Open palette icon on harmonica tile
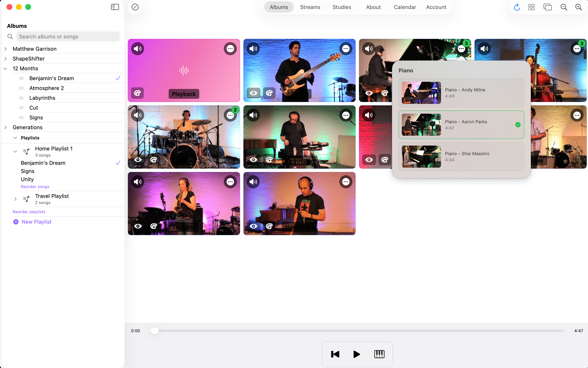This screenshot has width=588, height=368. tap(269, 226)
